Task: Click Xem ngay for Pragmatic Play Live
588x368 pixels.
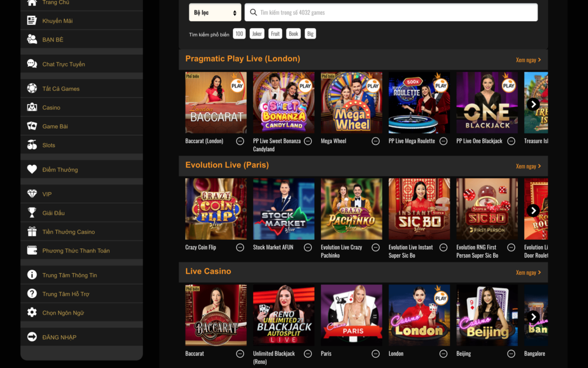Action: [528, 60]
